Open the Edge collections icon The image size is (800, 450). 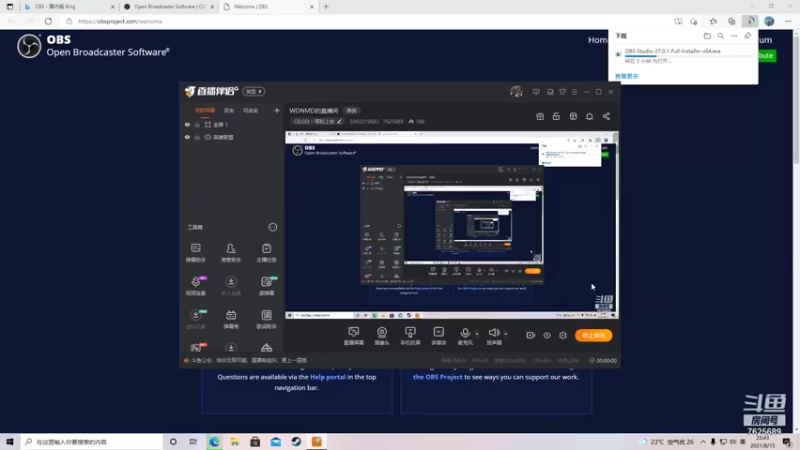pos(732,21)
